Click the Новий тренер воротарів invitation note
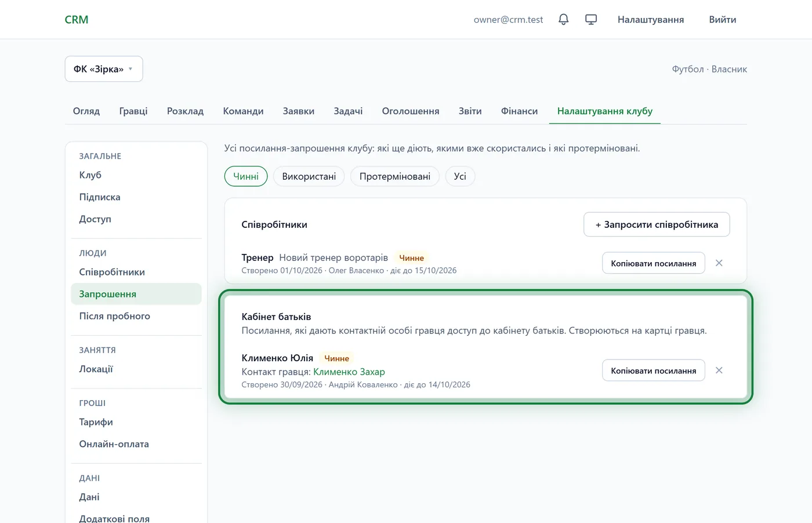The image size is (812, 523). [333, 257]
